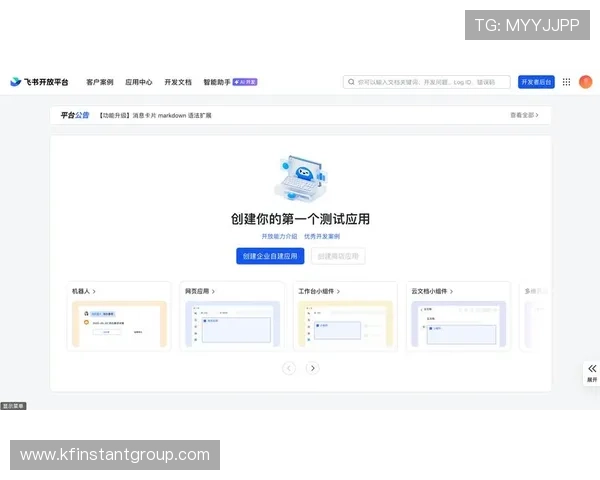
Task: Click the 创建你的第一个测试应用 heading
Action: coord(300,219)
